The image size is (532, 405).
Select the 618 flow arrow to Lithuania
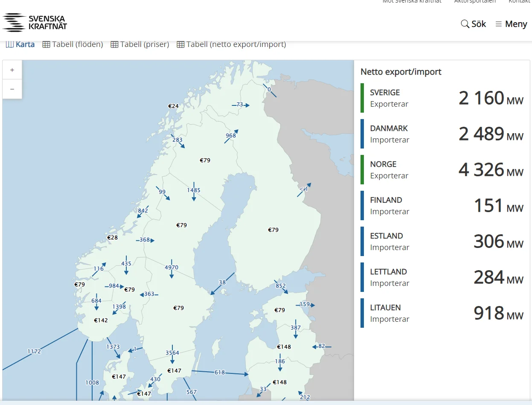220,373
